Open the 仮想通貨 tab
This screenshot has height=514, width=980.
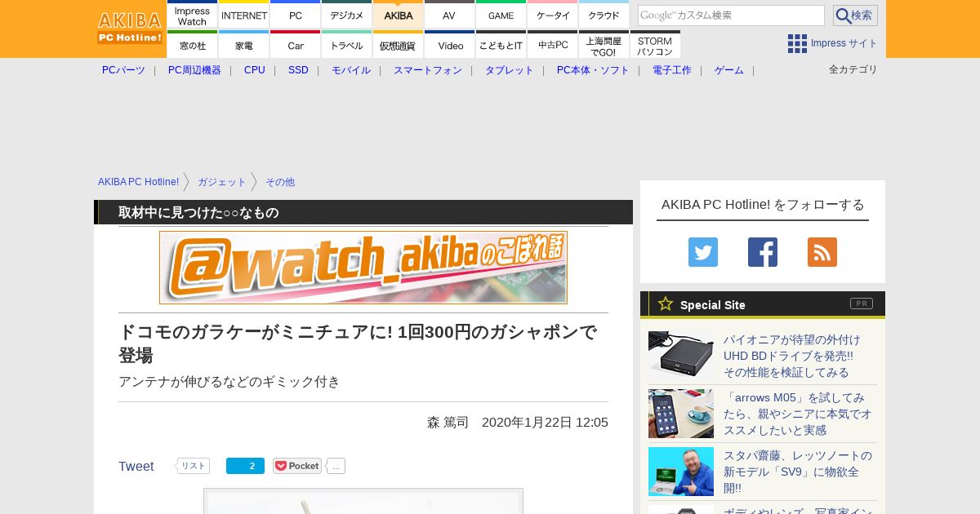pos(399,45)
